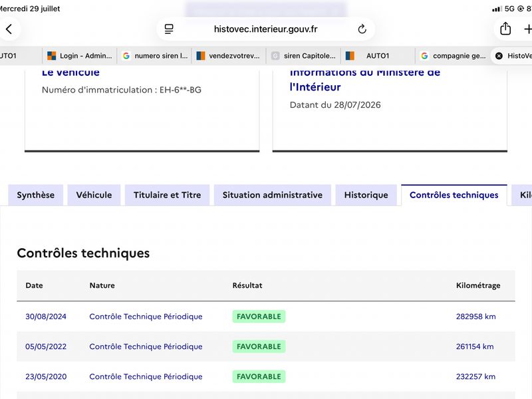532x399 pixels.
Task: Select the date 30/08/2024
Action: tap(46, 317)
